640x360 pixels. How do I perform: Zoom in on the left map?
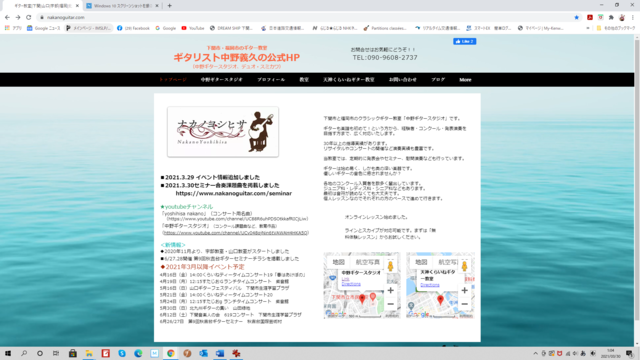[390, 290]
